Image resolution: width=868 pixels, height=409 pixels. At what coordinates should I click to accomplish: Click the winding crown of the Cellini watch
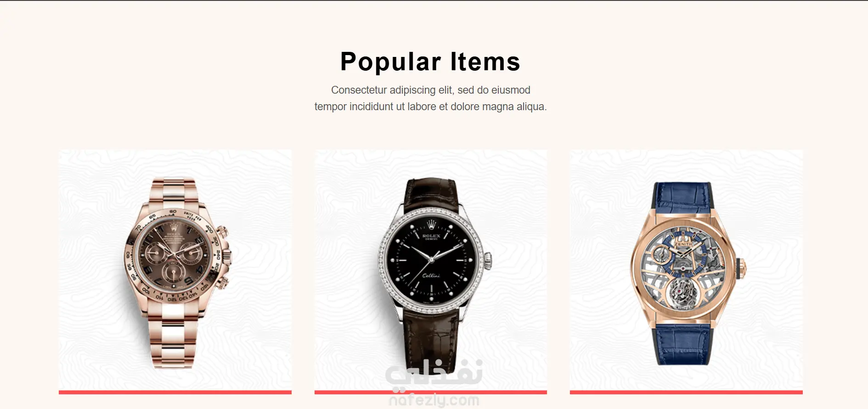488,260
